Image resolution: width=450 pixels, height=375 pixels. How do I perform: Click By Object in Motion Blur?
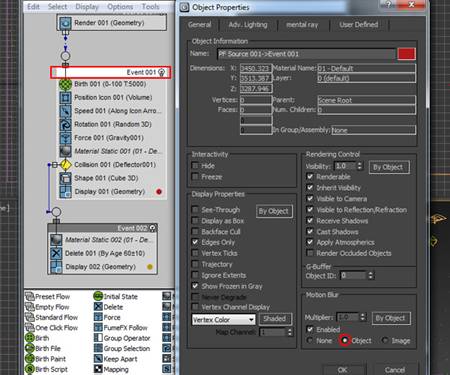click(391, 318)
